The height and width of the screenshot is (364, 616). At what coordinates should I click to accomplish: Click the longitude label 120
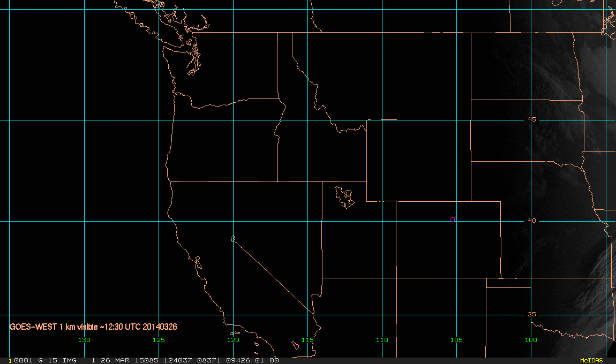(x=233, y=340)
